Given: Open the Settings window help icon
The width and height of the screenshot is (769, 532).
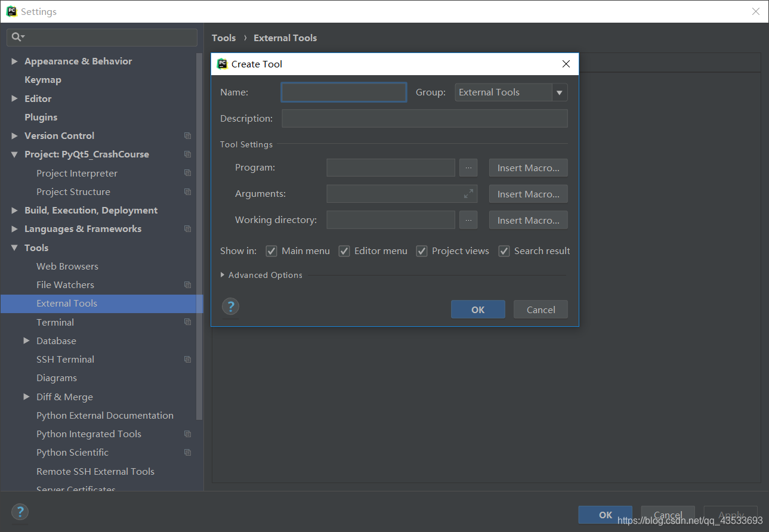Looking at the screenshot, I should coord(20,512).
